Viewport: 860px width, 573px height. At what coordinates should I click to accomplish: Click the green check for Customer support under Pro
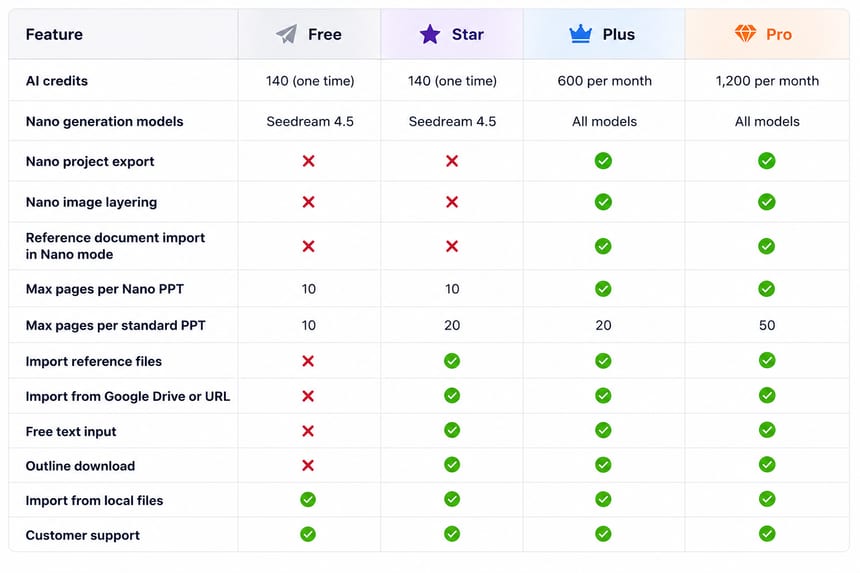tap(767, 534)
